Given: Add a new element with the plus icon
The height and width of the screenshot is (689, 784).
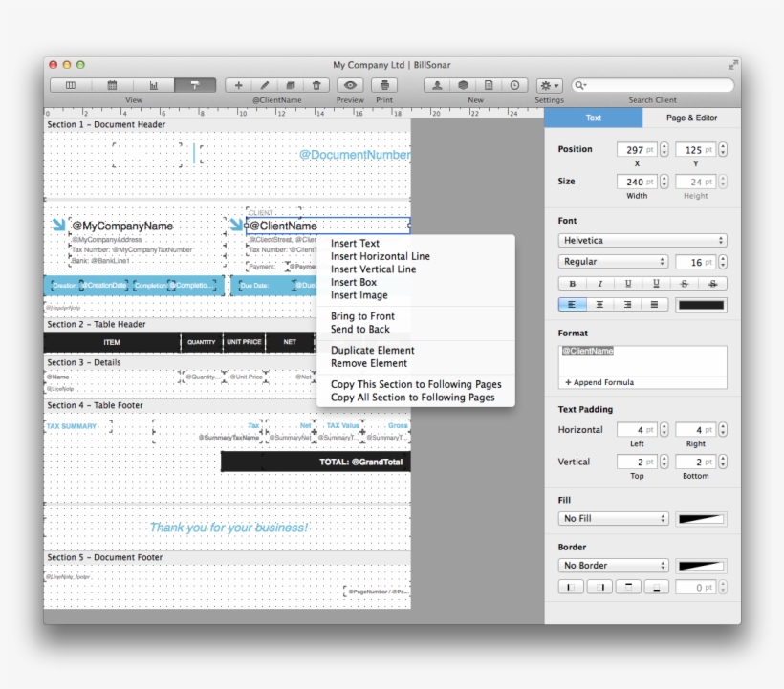Looking at the screenshot, I should pos(239,84).
